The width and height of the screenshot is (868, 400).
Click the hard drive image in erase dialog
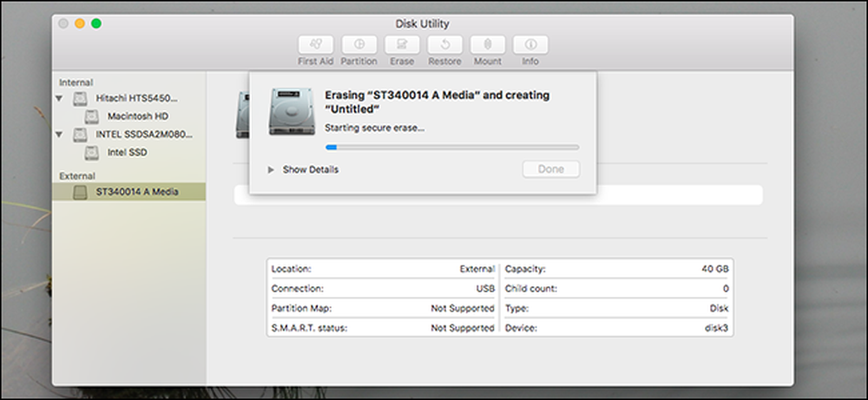[292, 111]
